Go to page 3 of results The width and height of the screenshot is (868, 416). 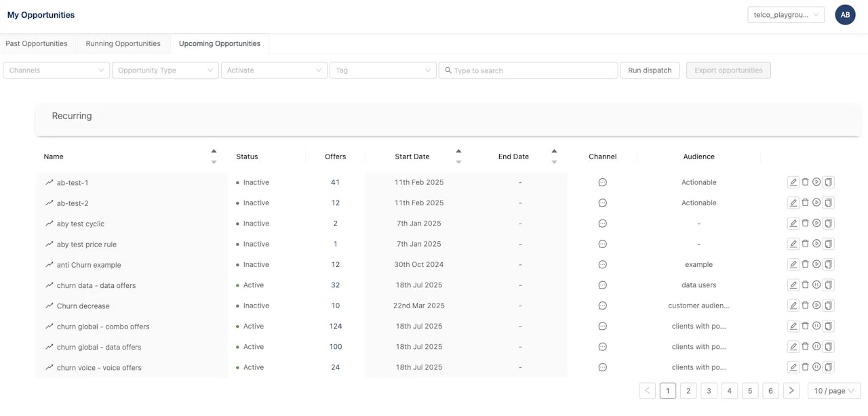[x=709, y=391]
